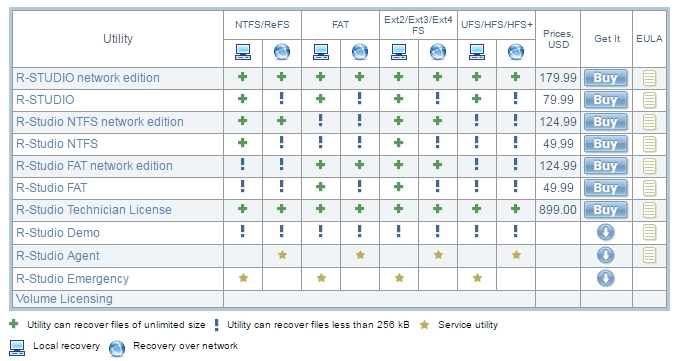The image size is (678, 361).
Task: Open the Volume Licensing link
Action: pyautogui.click(x=64, y=299)
